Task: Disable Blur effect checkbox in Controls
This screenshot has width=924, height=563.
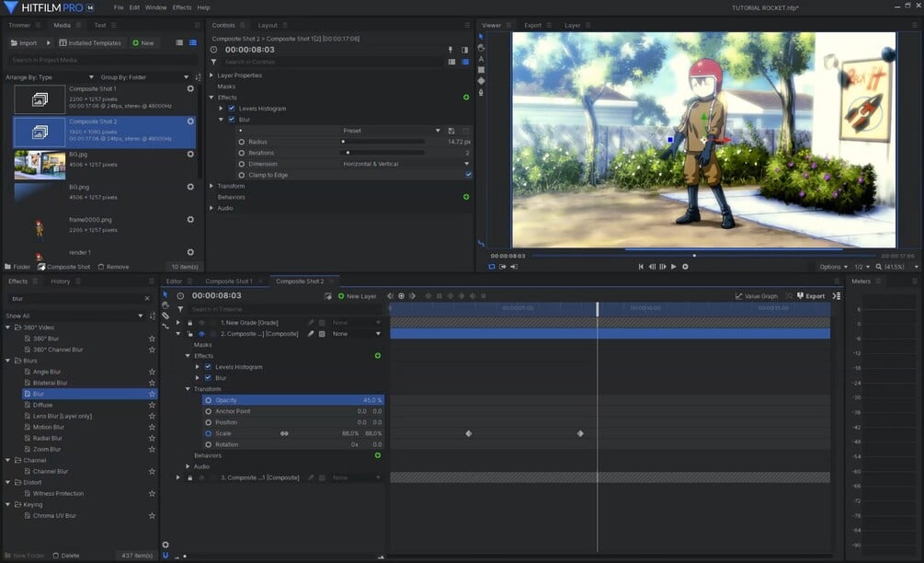Action: [x=232, y=120]
